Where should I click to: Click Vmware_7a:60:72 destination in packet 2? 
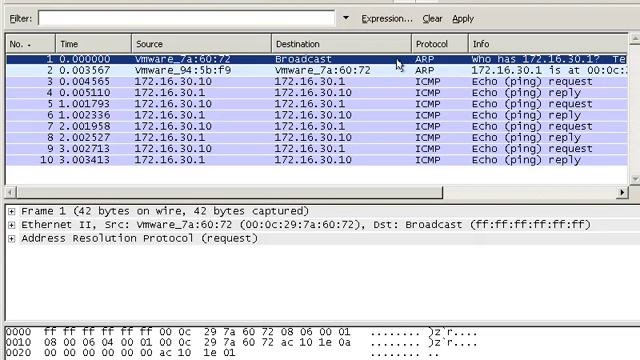322,70
